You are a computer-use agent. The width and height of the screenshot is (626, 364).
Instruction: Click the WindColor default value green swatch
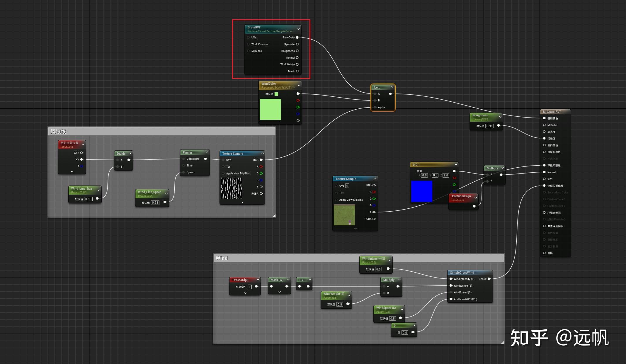276,94
